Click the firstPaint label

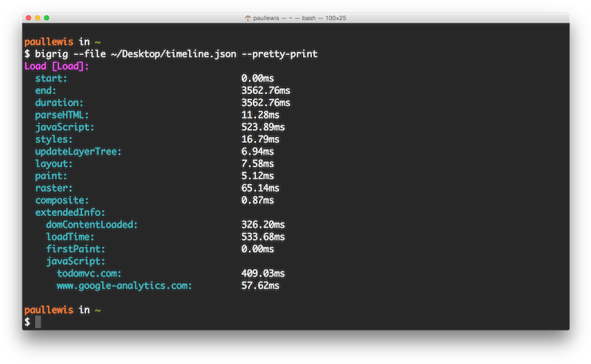coord(75,249)
